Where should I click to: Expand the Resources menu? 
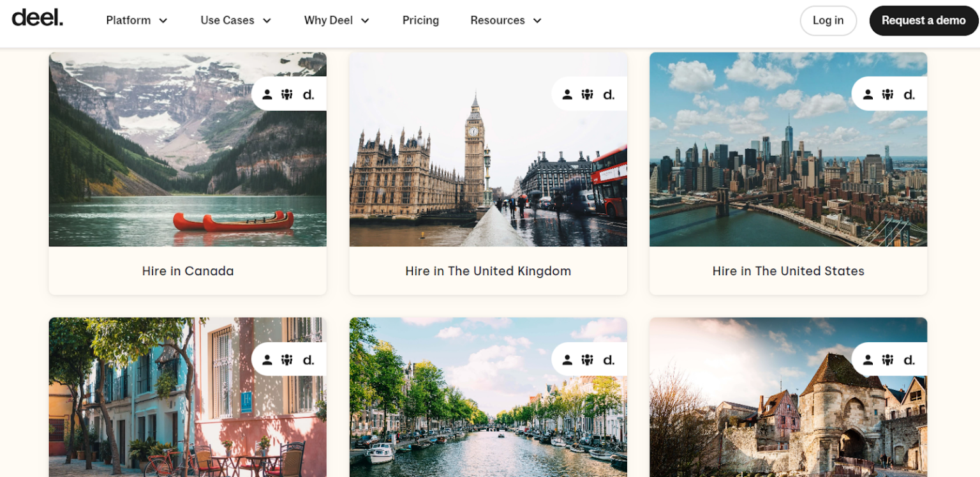coord(505,20)
